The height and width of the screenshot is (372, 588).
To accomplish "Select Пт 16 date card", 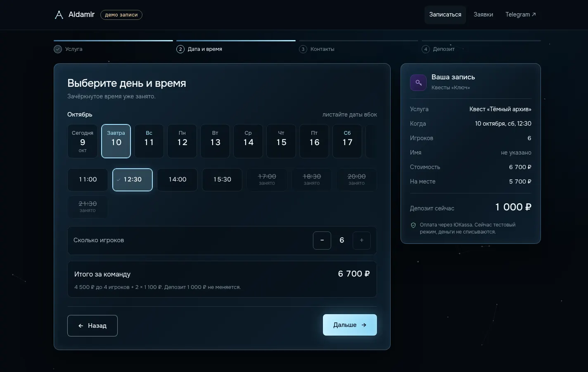I will [x=314, y=141].
